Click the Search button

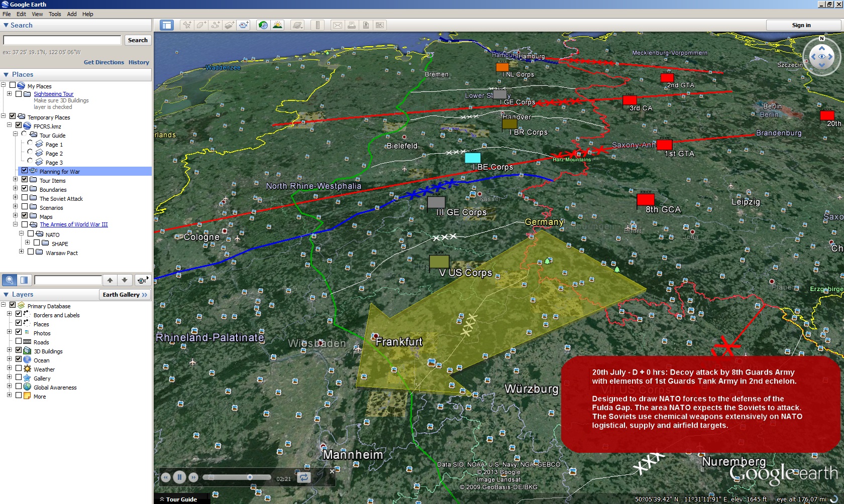click(138, 40)
